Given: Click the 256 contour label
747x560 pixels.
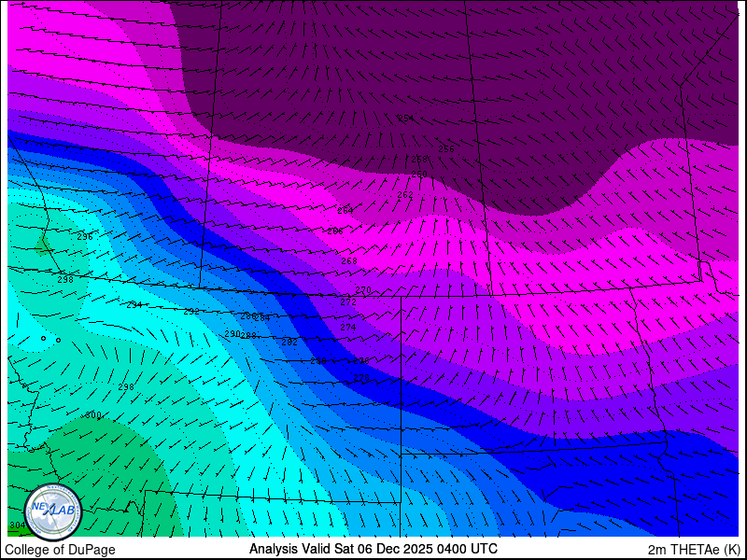Looking at the screenshot, I should coord(446,148).
